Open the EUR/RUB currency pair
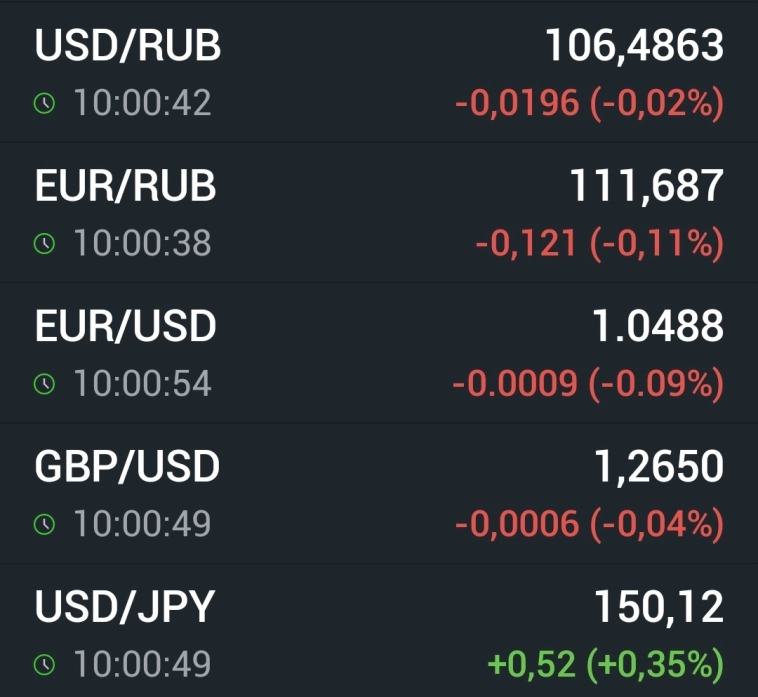The image size is (758, 697). tap(125, 186)
